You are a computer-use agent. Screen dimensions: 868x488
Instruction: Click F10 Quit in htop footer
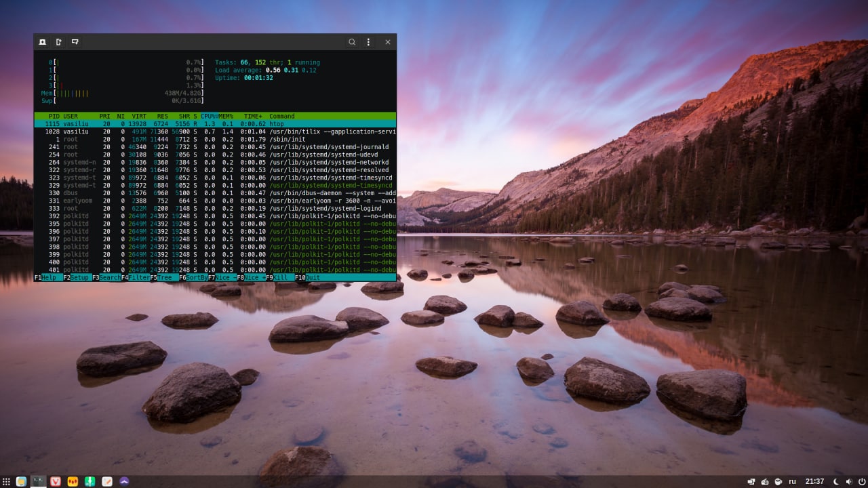(x=307, y=277)
